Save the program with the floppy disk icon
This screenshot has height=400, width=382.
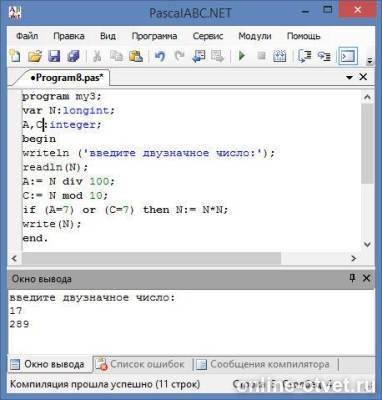[54, 56]
